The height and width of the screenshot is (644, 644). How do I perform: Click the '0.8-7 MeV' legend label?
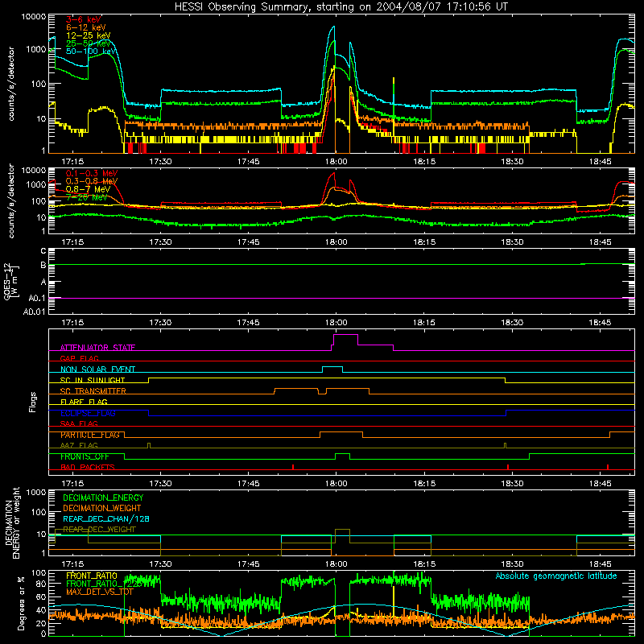pos(88,189)
